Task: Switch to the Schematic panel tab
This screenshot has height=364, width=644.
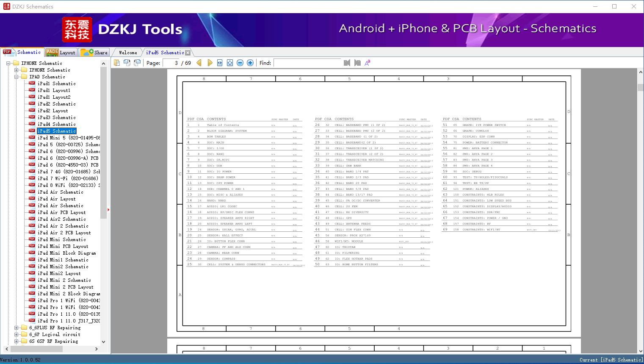Action: tap(22, 52)
